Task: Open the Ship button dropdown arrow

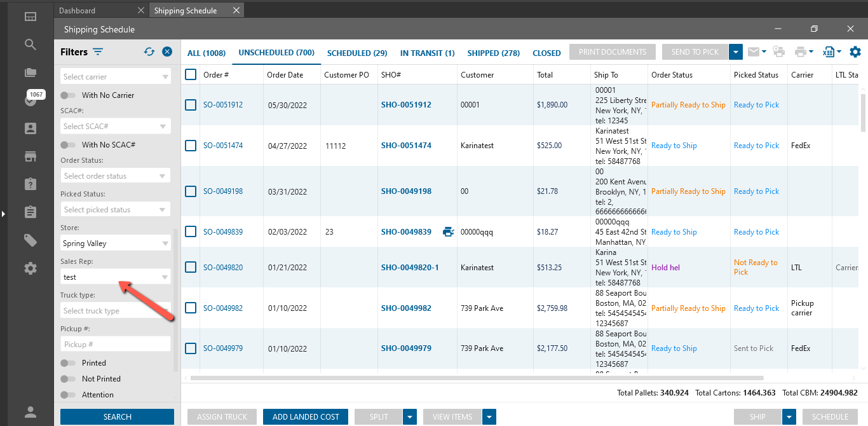Action: click(x=789, y=417)
